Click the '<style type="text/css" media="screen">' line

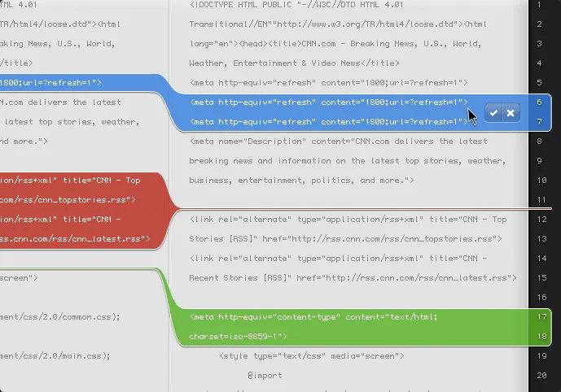point(312,356)
